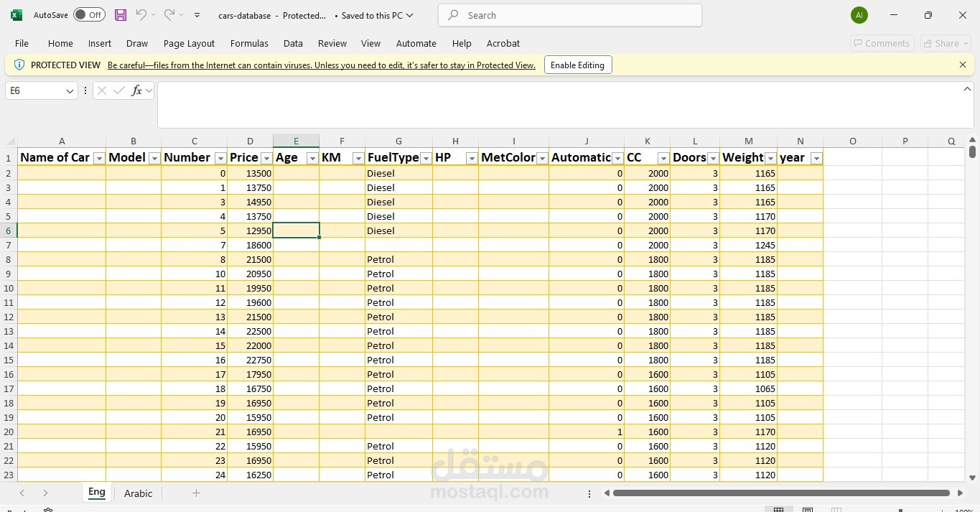Open the Price column filter dropdown

point(266,157)
